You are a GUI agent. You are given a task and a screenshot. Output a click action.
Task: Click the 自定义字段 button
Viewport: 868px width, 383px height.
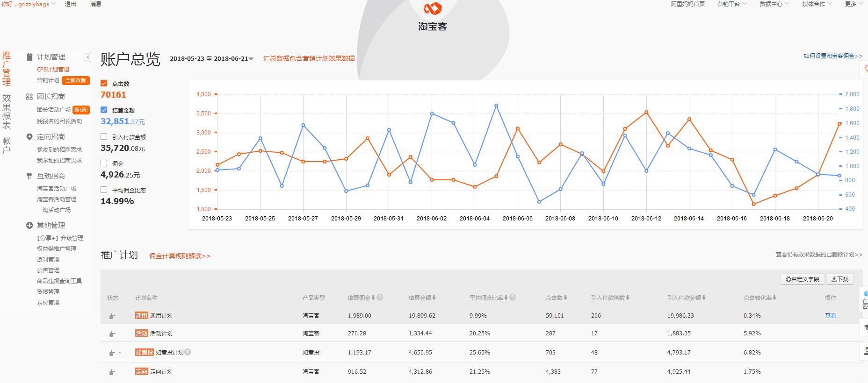click(802, 279)
